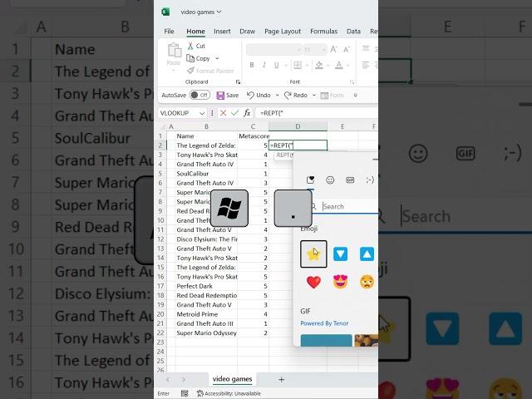The image size is (532, 399).
Task: Click the Fill Color paint bucket swatch
Action: [319, 65]
